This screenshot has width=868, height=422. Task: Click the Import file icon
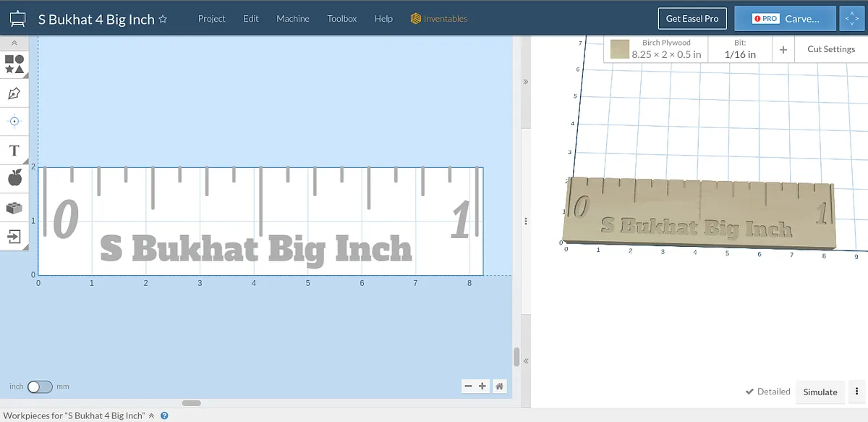pos(14,236)
